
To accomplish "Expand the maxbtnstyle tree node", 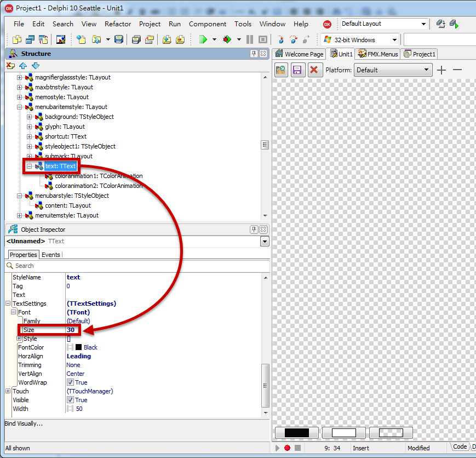I will point(19,87).
